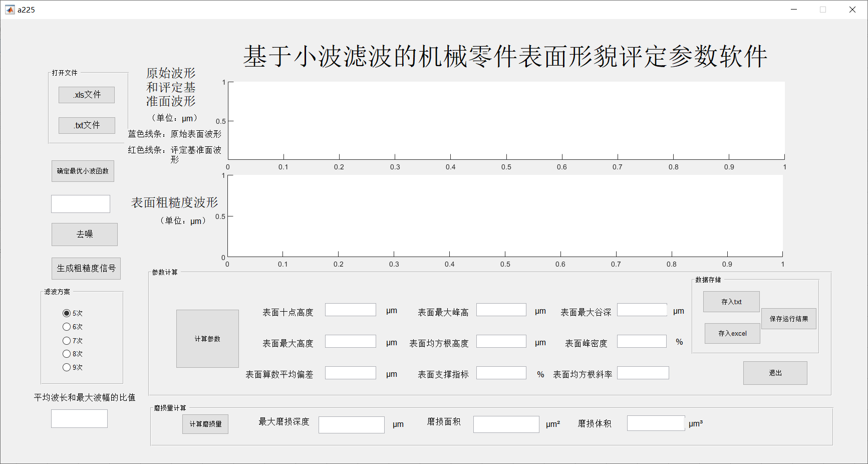Click the 确定最优小波函数 button
The width and height of the screenshot is (868, 464).
pyautogui.click(x=83, y=171)
